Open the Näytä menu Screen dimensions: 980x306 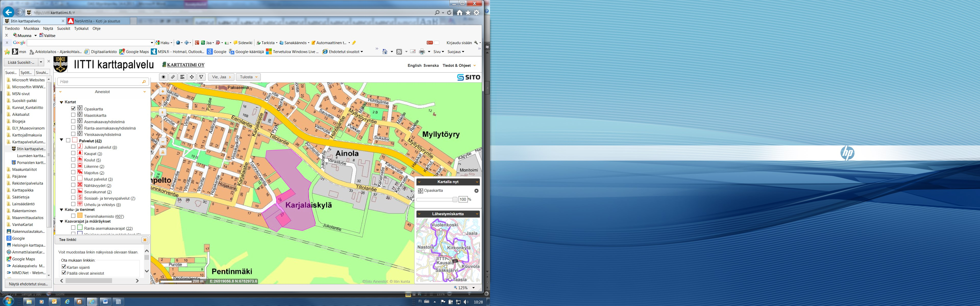(x=48, y=29)
